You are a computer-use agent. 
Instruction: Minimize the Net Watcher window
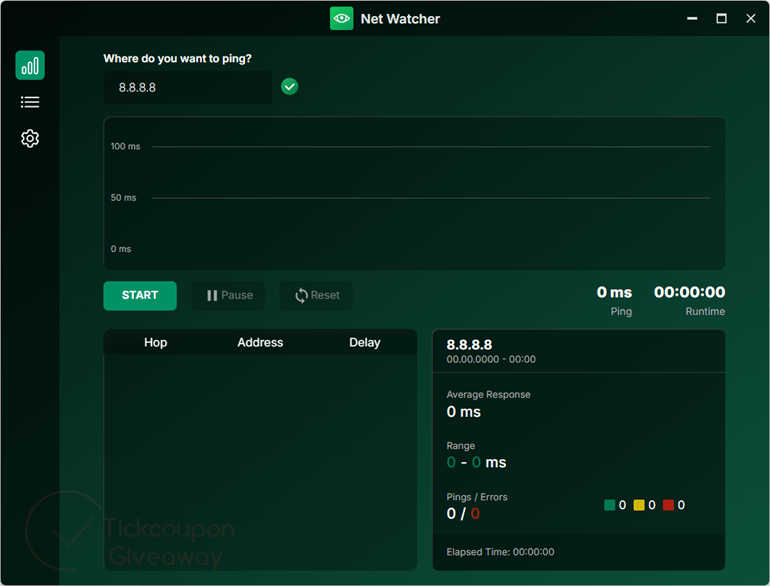click(x=692, y=19)
